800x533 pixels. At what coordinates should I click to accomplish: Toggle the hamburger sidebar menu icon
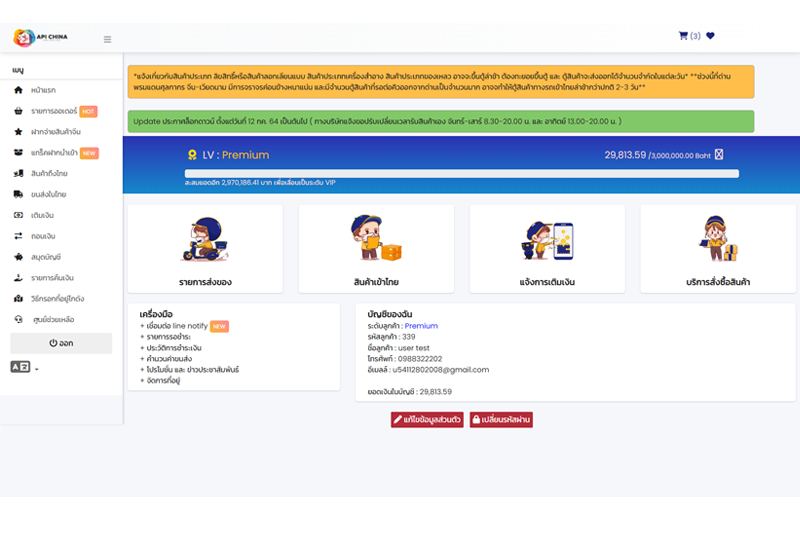[x=108, y=39]
